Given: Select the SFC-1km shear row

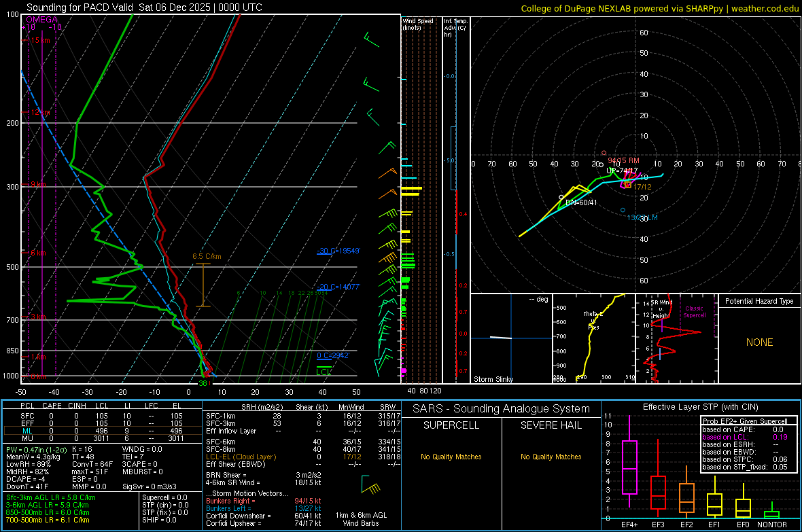Looking at the screenshot, I should click(x=303, y=416).
